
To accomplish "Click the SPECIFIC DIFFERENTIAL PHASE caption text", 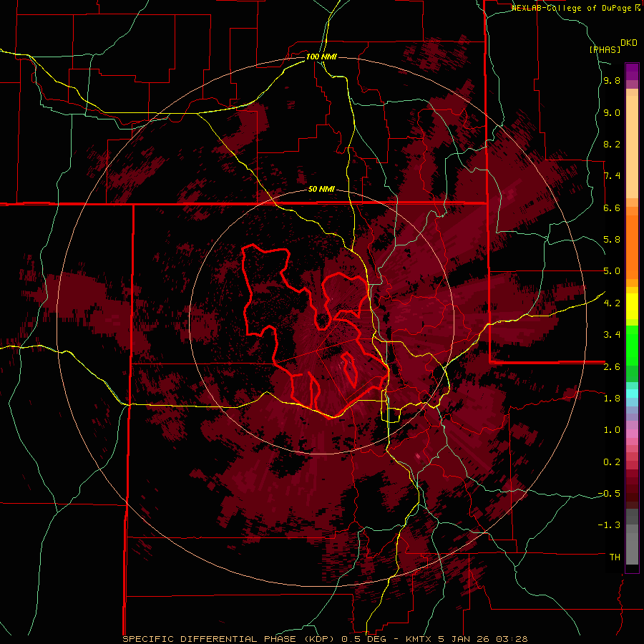I will pos(209,639).
